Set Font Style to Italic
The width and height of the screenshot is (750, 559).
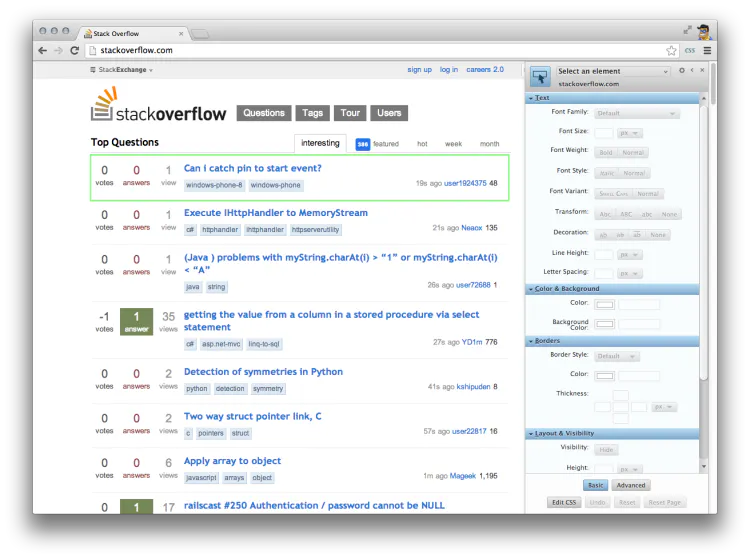tap(607, 173)
